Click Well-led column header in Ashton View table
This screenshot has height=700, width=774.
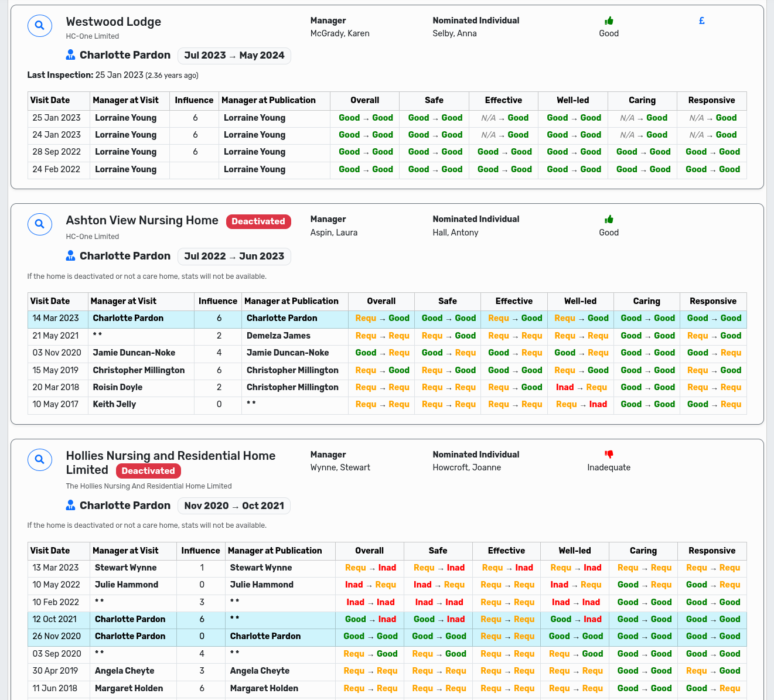pyautogui.click(x=580, y=302)
